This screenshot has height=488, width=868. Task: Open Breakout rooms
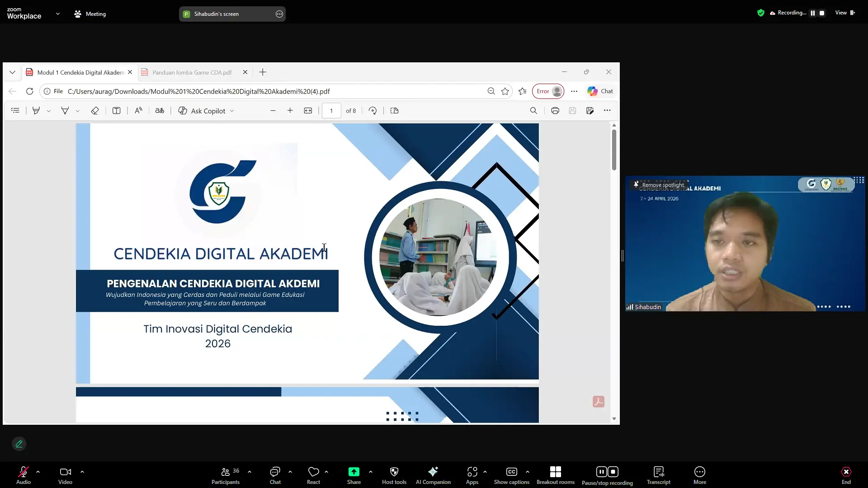[x=555, y=475]
